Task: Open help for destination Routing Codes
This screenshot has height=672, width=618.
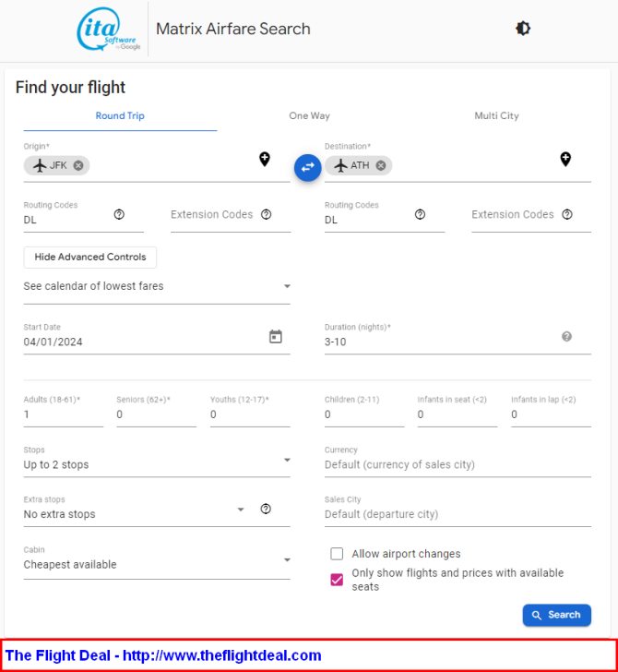Action: (420, 214)
